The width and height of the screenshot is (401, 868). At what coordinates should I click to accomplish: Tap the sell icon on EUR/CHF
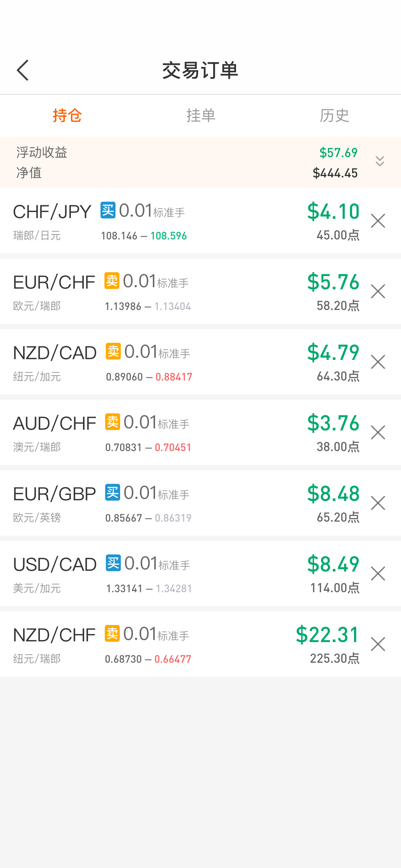[112, 281]
